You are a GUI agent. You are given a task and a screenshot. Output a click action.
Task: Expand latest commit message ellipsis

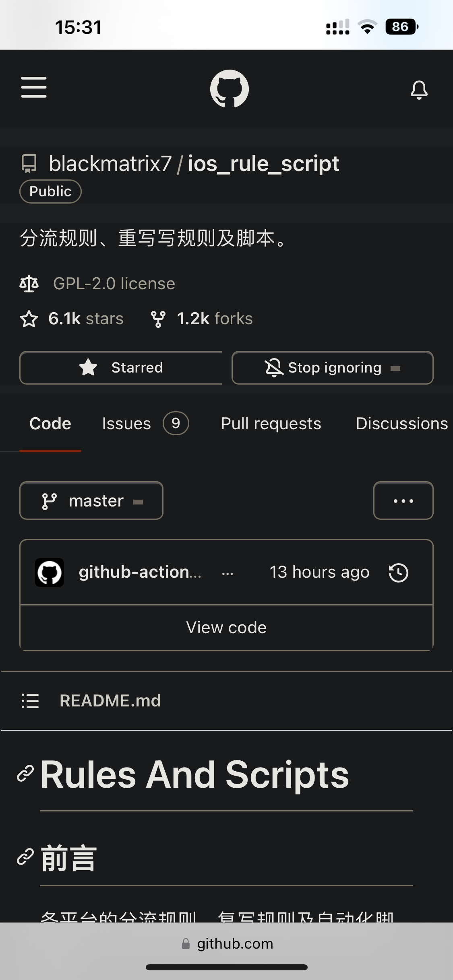pos(228,574)
